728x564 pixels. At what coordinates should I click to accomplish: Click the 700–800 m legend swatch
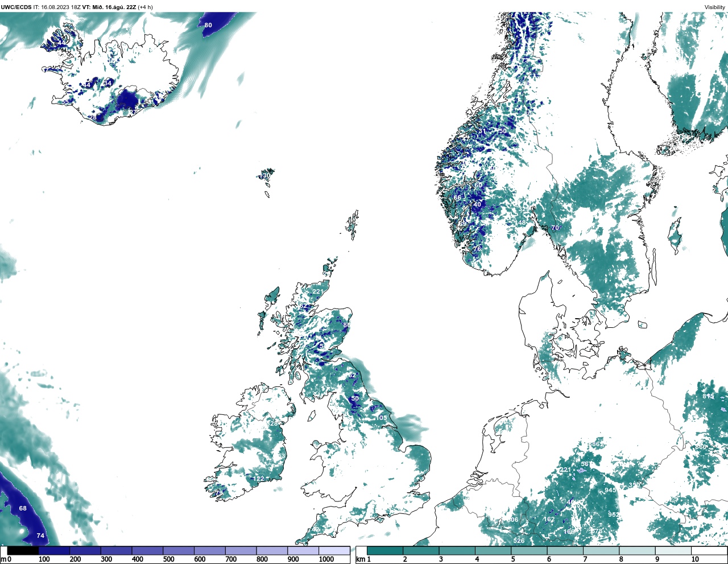(x=241, y=551)
